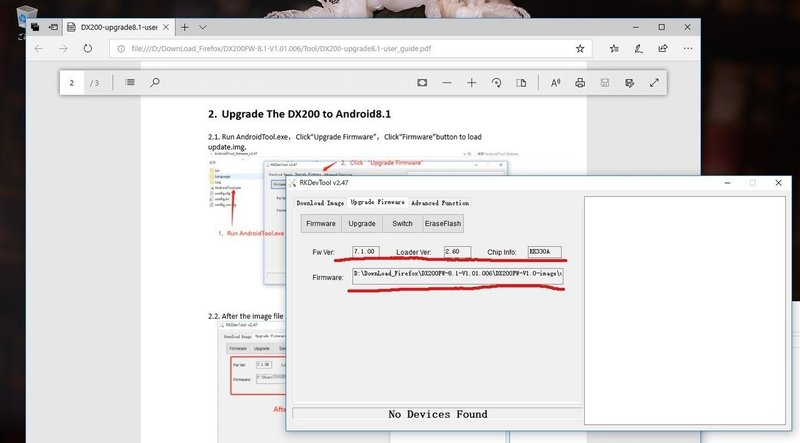Zoom in the PDF with plus
Image resolution: width=800 pixels, height=443 pixels.
point(471,83)
